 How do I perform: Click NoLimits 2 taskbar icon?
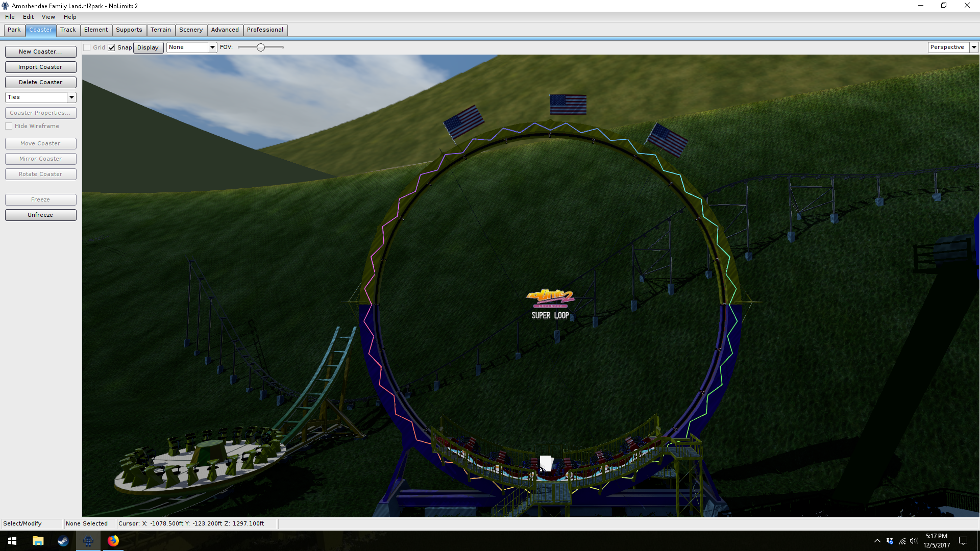pos(88,541)
